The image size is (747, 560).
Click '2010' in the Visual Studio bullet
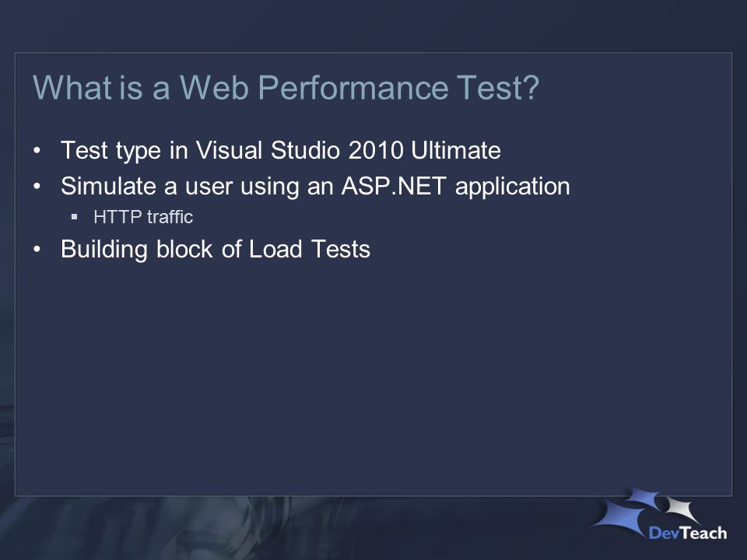point(376,150)
